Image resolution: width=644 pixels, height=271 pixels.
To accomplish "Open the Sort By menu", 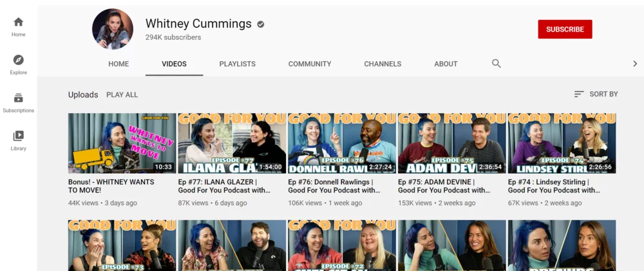I will tap(596, 94).
